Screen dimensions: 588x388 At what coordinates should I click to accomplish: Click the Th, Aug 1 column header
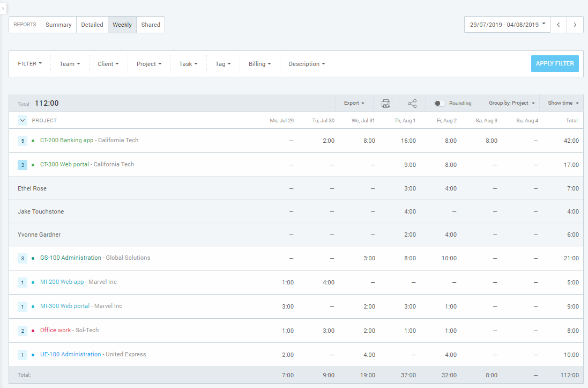click(x=405, y=121)
